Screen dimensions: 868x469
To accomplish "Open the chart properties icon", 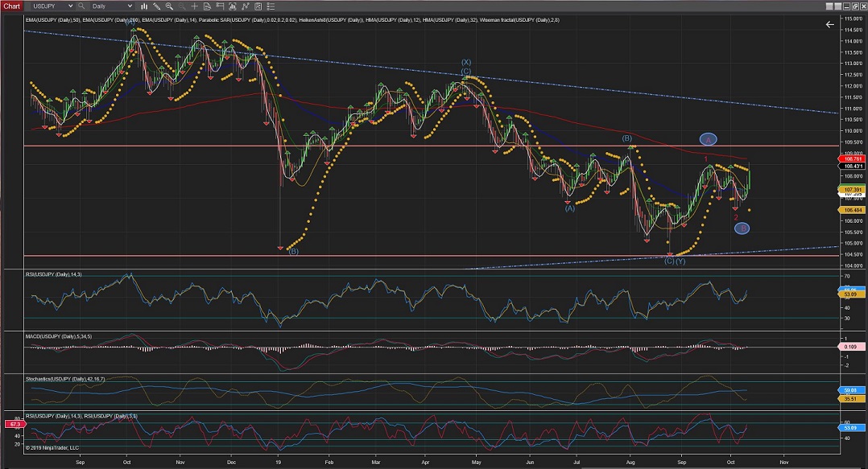I will [x=258, y=6].
